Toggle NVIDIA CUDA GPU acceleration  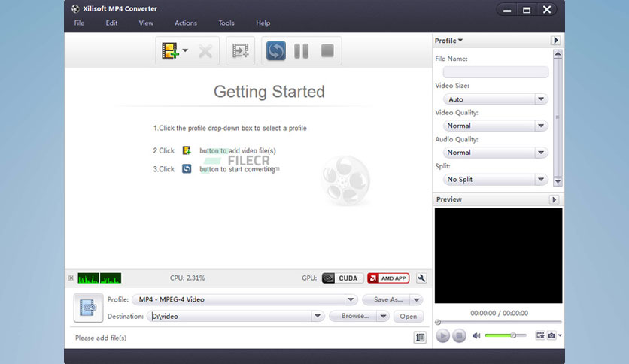342,278
